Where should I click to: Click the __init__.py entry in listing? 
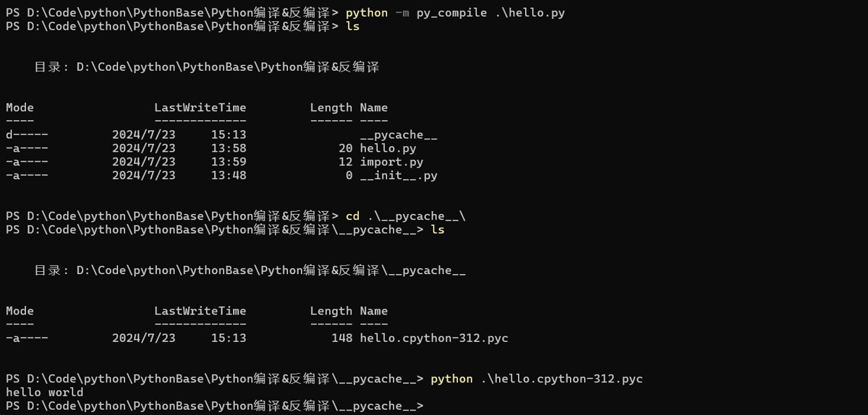[399, 175]
